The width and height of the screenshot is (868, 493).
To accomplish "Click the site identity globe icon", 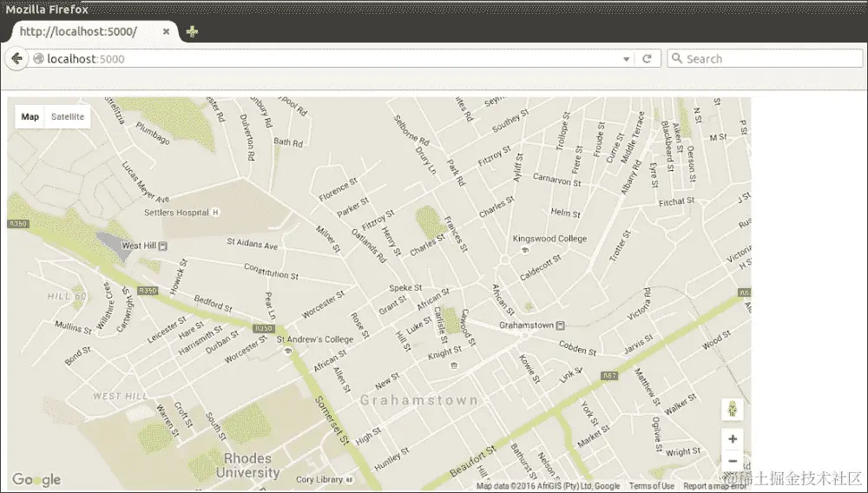I will (x=38, y=59).
